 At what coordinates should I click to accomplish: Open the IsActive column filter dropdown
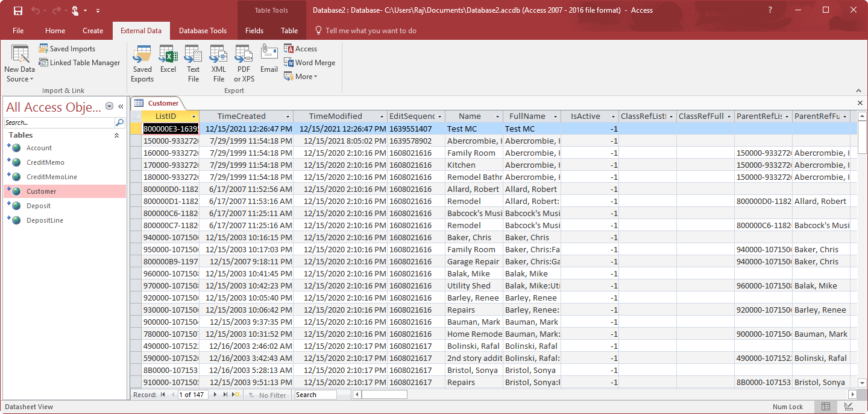click(x=613, y=116)
